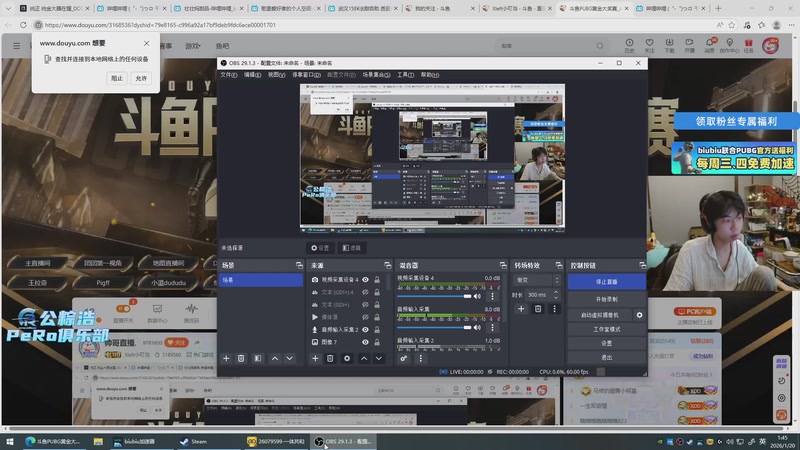The width and height of the screenshot is (800, 450).
Task: Open 视图 menu in OBS
Action: tap(277, 75)
